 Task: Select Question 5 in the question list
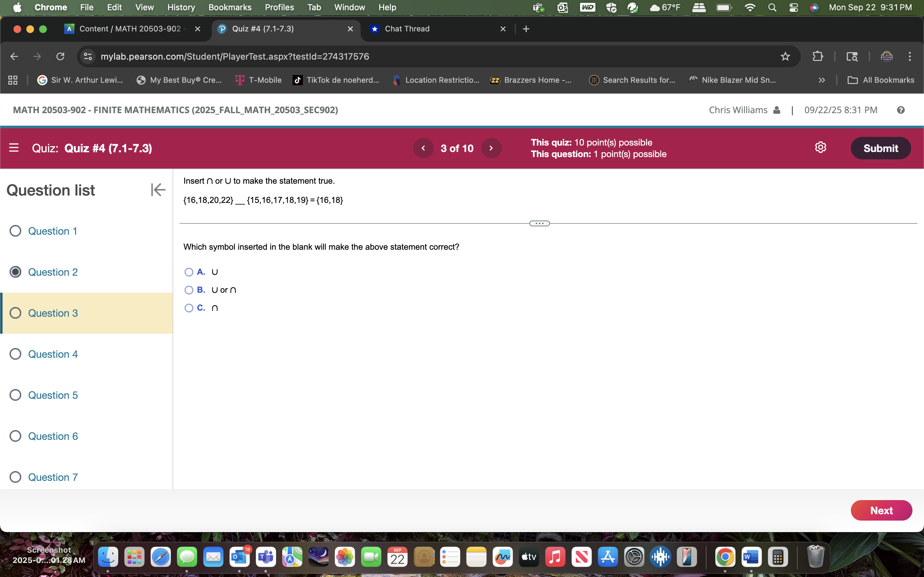point(53,395)
